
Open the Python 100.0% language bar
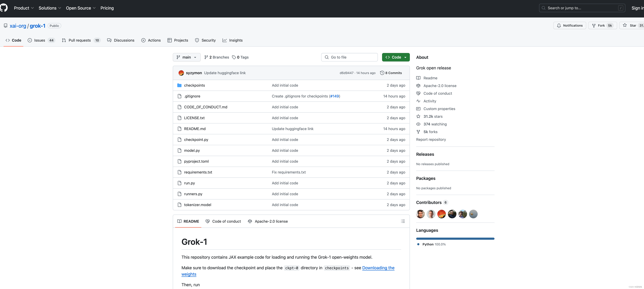(x=455, y=239)
